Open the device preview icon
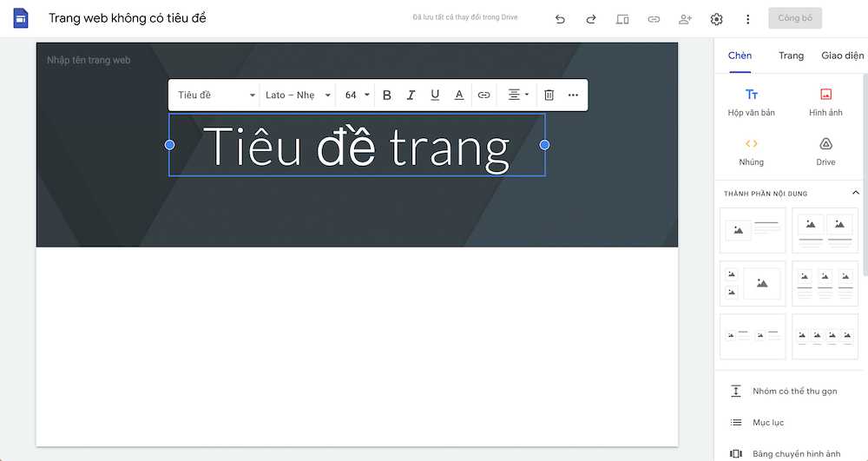Image resolution: width=868 pixels, height=461 pixels. pyautogui.click(x=622, y=19)
